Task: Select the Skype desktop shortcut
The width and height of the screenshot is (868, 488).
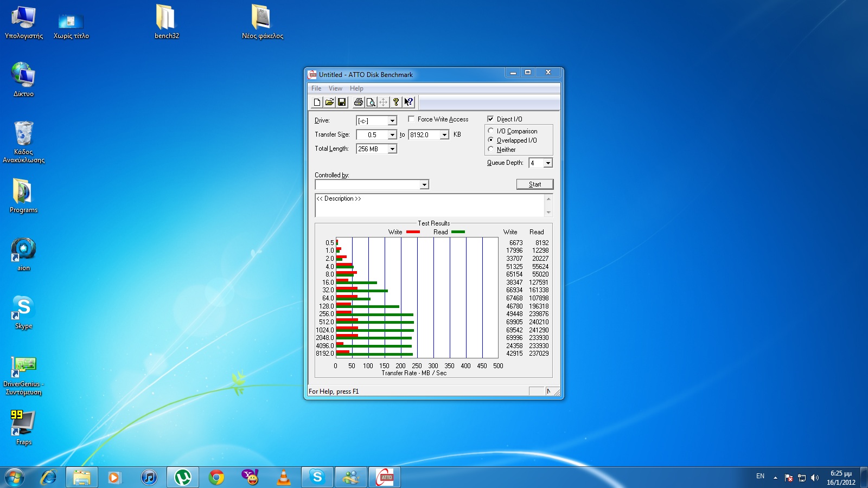Action: click(x=24, y=312)
